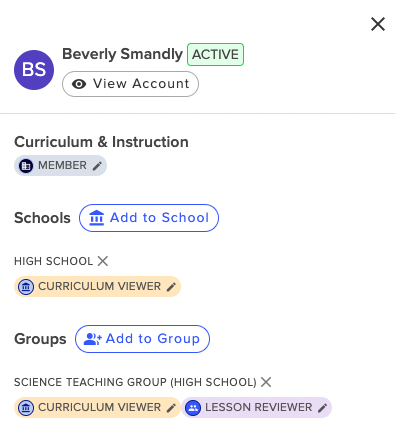Click the people icon on LESSON REVIEWER chip
The image size is (395, 437).
pyautogui.click(x=193, y=408)
